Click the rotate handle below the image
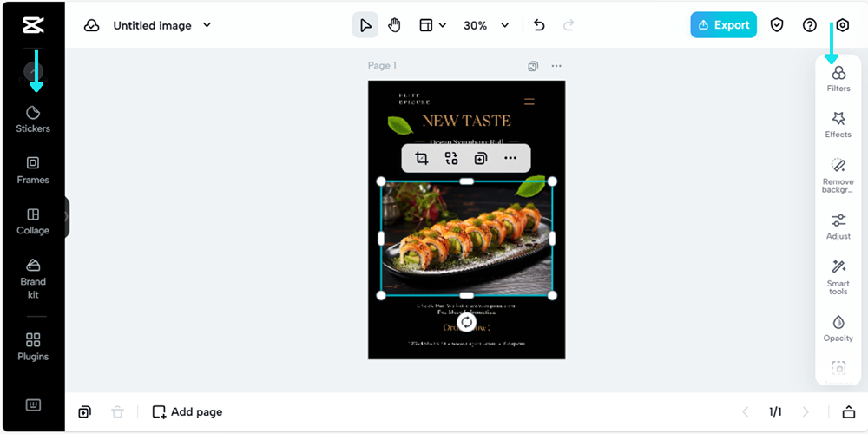 (467, 322)
